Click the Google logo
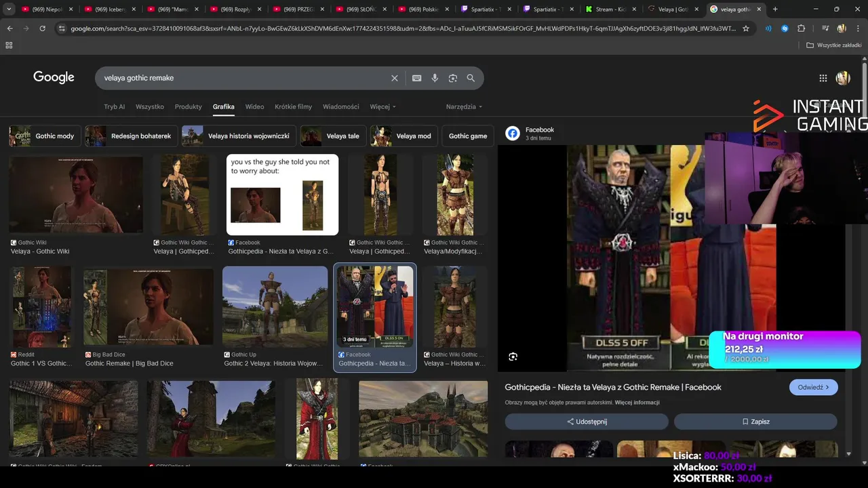This screenshot has width=868, height=488. click(54, 77)
